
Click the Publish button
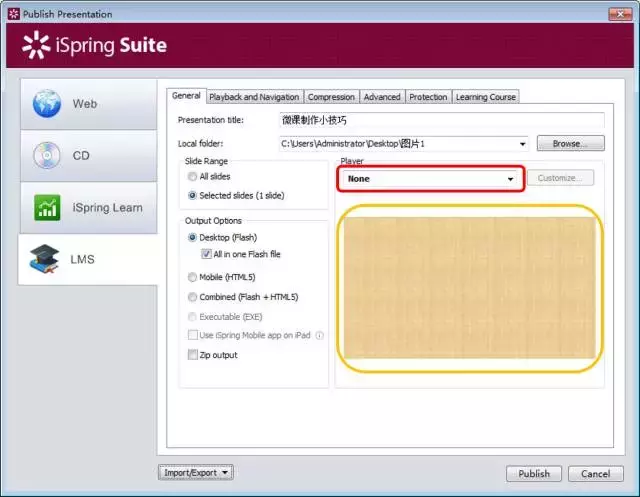pyautogui.click(x=534, y=474)
